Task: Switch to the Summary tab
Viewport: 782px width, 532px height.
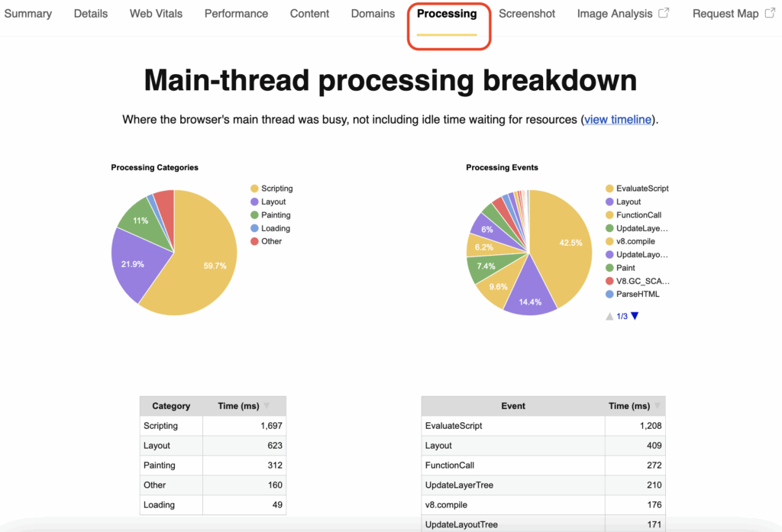Action: tap(27, 13)
